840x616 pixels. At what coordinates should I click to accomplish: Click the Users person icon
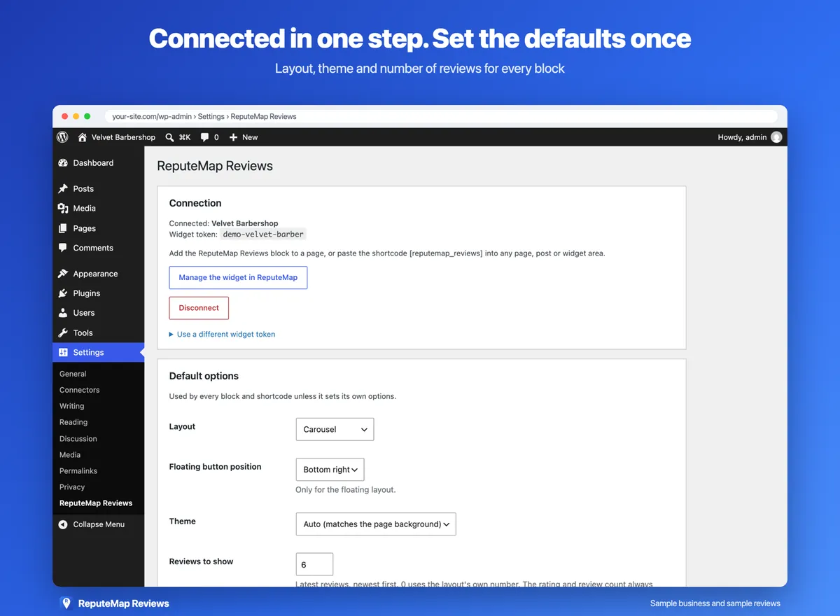pyautogui.click(x=63, y=313)
